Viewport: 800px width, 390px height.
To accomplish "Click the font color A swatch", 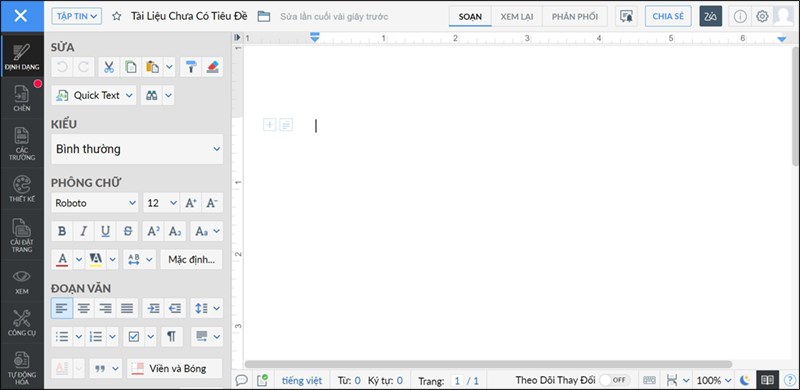I will click(63, 259).
